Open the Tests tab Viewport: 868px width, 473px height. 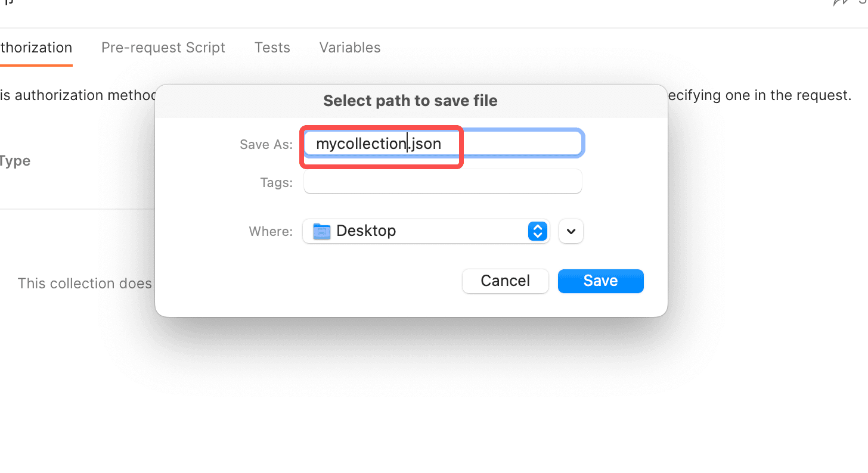272,48
